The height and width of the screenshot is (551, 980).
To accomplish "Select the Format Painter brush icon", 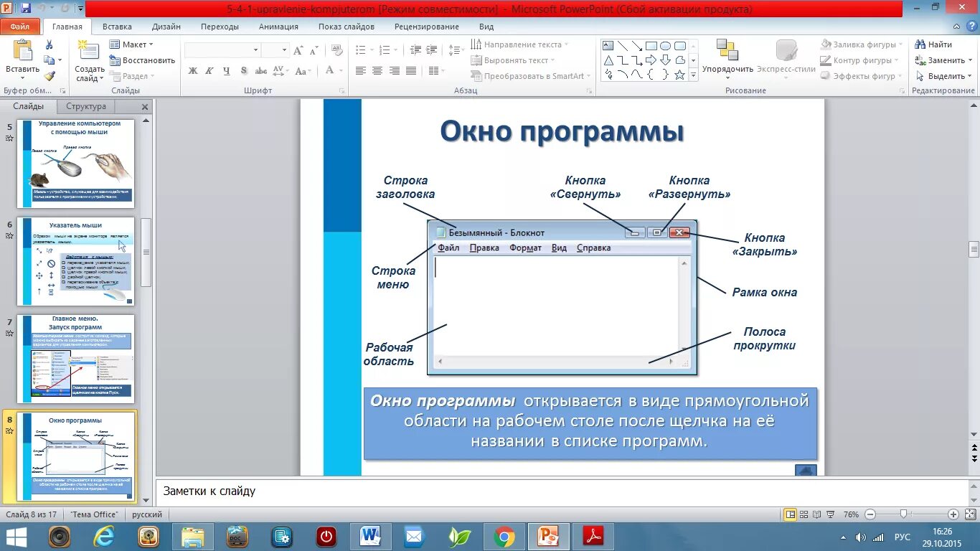I will click(49, 76).
